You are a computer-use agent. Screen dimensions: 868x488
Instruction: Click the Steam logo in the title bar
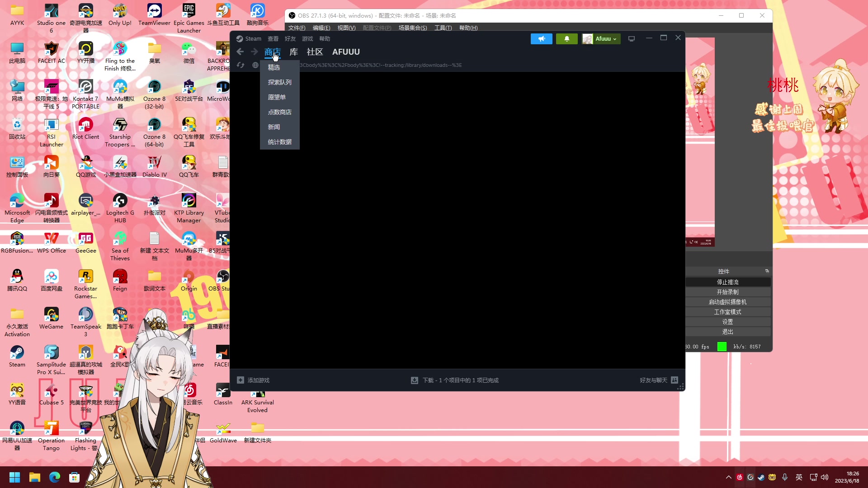point(240,39)
